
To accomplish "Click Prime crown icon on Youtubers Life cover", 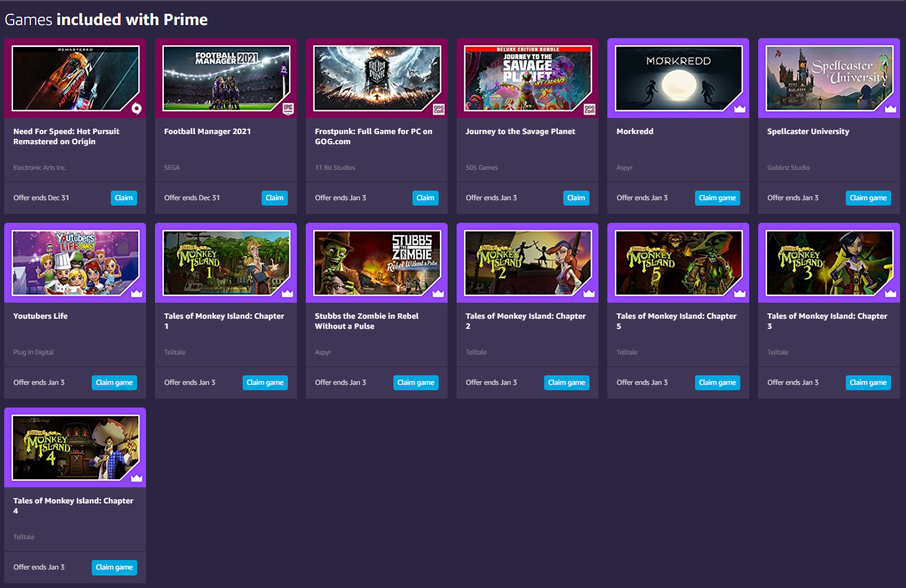I will tap(136, 293).
